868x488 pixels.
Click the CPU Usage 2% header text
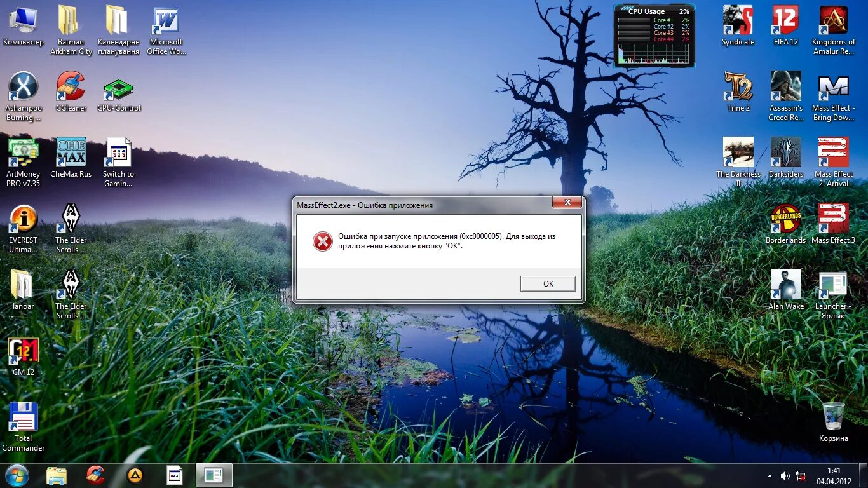[658, 11]
